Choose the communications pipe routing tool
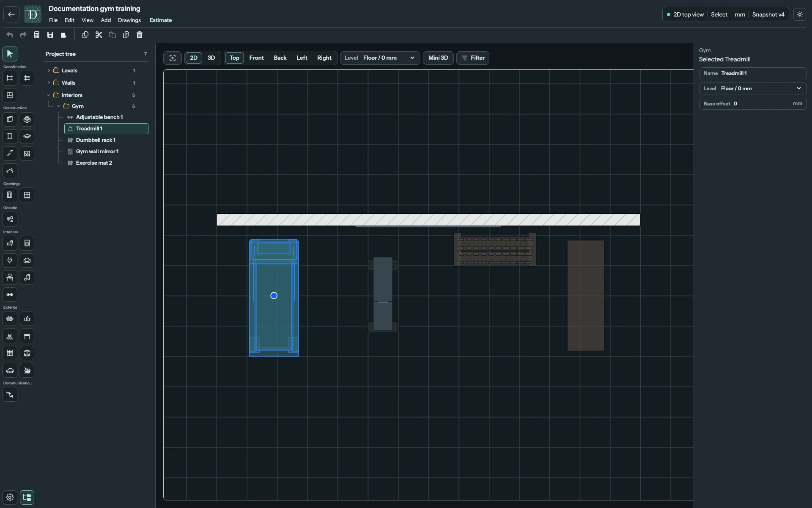 click(10, 395)
